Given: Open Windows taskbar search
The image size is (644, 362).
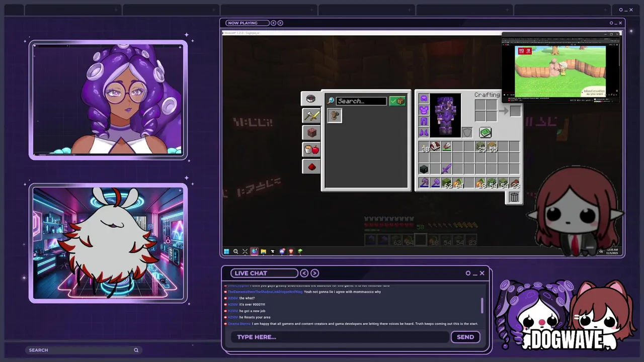Looking at the screenshot, I should coord(235,251).
